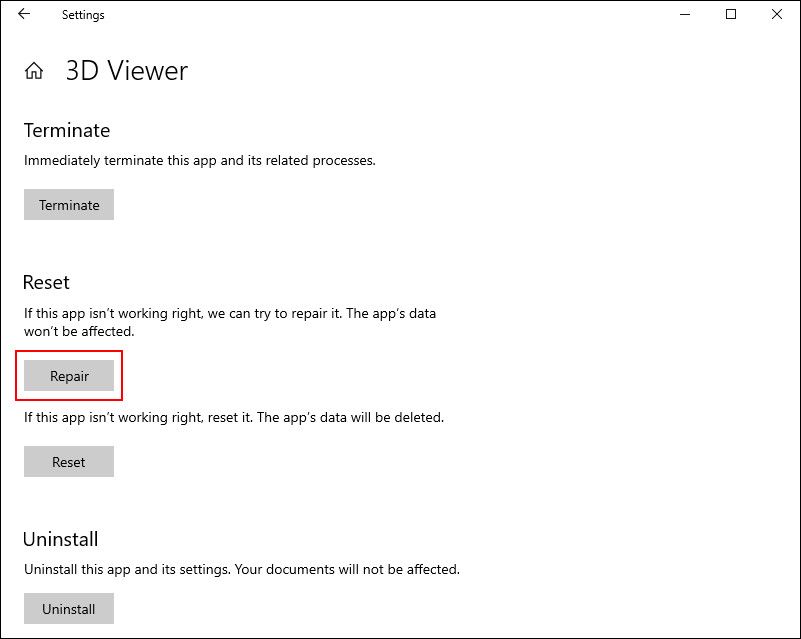The height and width of the screenshot is (639, 801).
Task: Click text 'Immediately terminate this app and its related processes.'
Action: point(200,160)
